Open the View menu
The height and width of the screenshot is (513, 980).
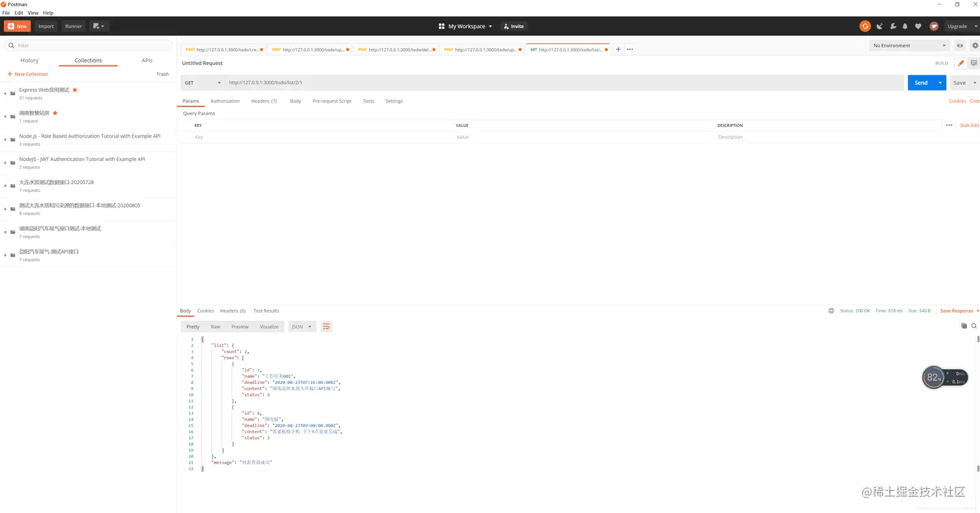pos(33,13)
